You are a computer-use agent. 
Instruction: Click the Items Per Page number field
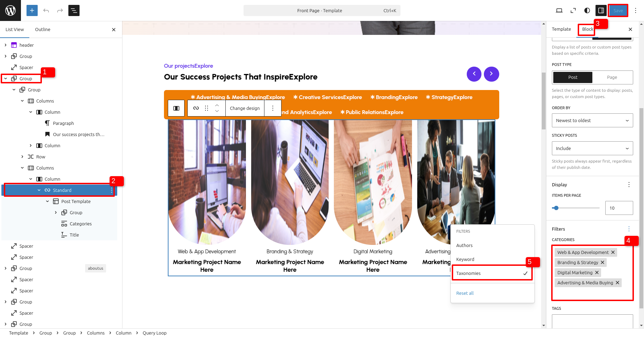(619, 208)
